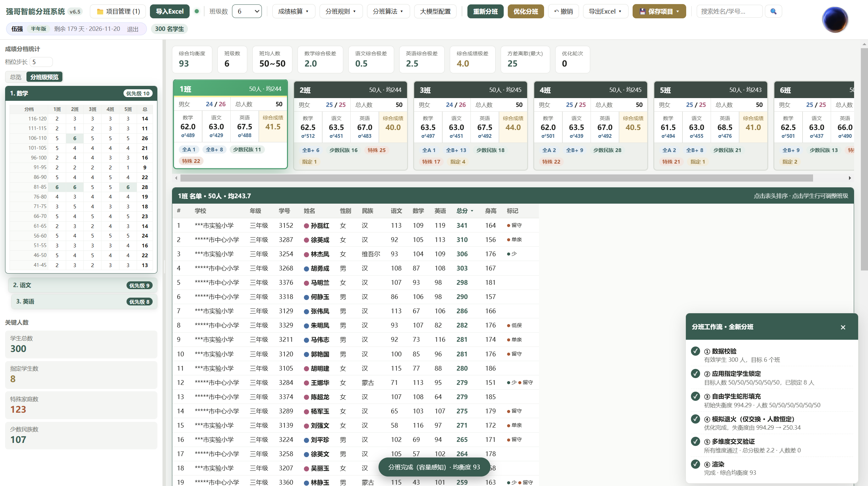868x486 pixels.
Task: Open 项目管理 (1)
Action: [x=118, y=11]
